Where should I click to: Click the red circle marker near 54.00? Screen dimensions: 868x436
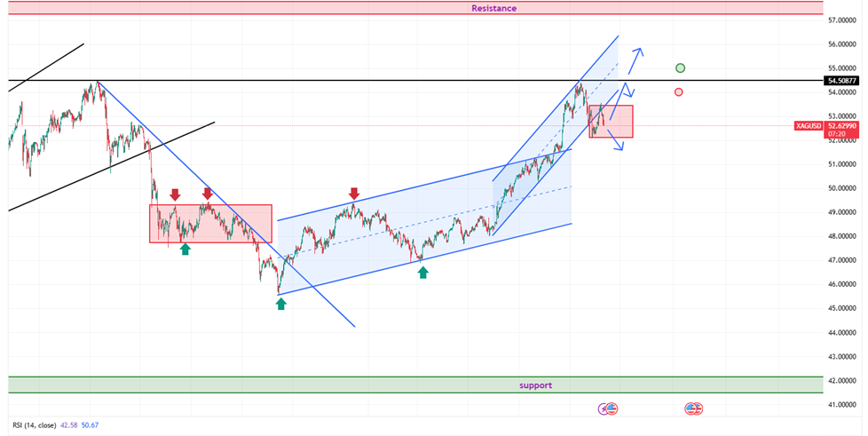pyautogui.click(x=679, y=91)
